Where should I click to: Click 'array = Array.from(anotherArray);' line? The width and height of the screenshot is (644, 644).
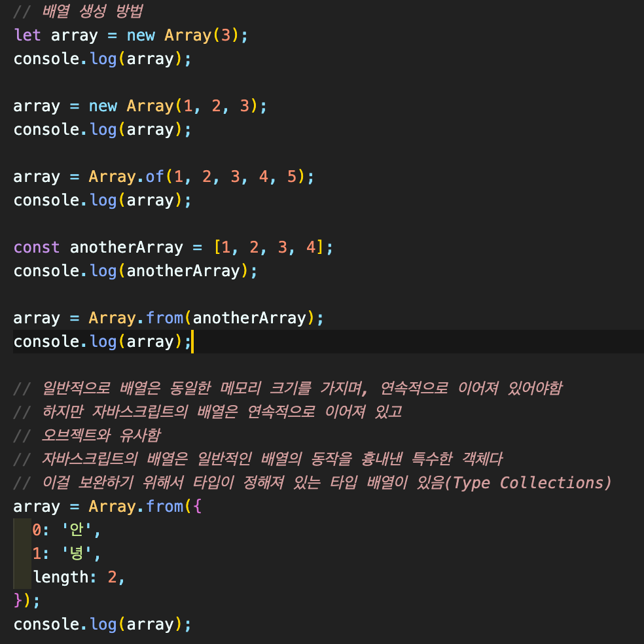(168, 318)
